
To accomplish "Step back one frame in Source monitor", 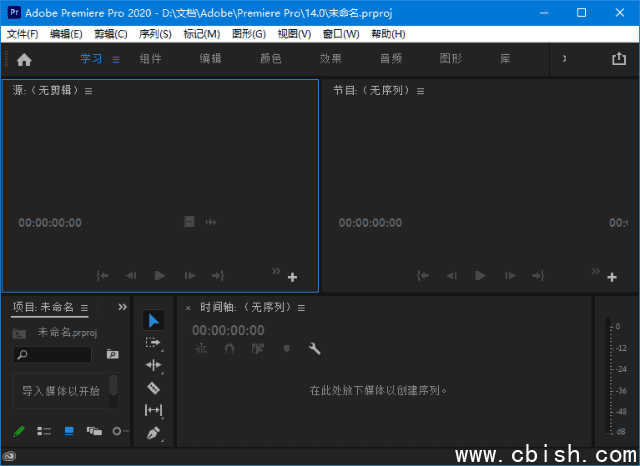I will (131, 276).
